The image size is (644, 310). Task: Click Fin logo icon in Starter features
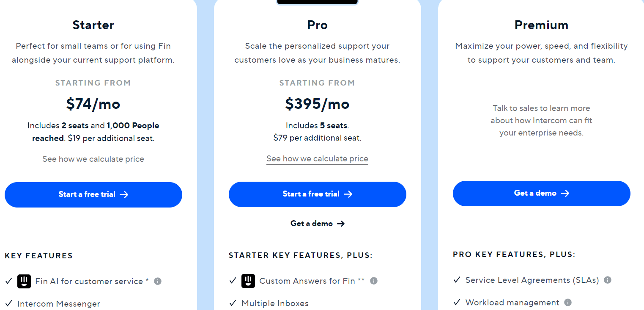24,281
